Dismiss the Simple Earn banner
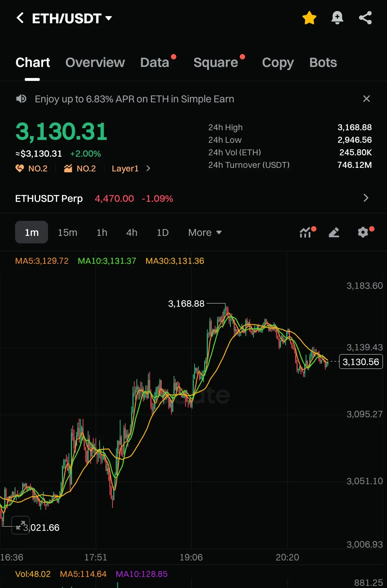Screen dimensions: 387x588 coord(366,99)
